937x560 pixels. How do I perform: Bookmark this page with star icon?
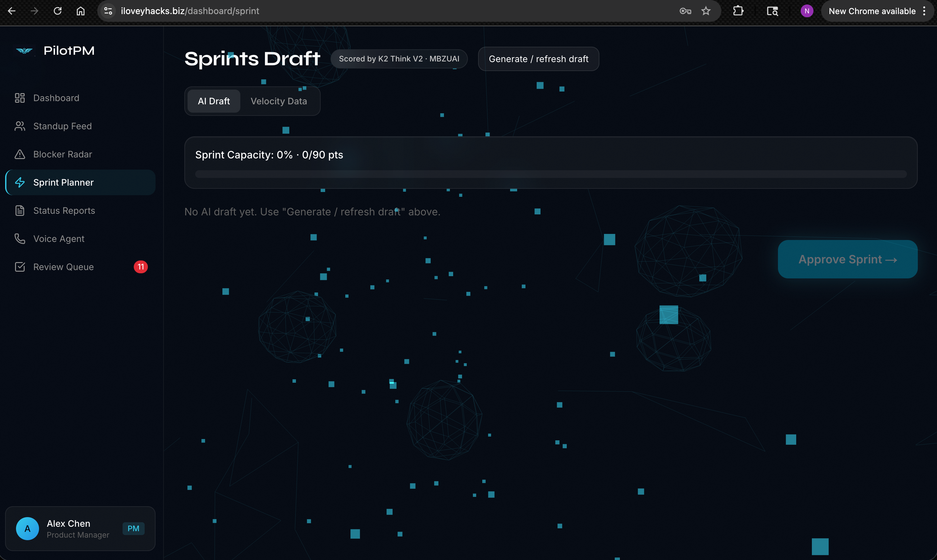pyautogui.click(x=706, y=11)
